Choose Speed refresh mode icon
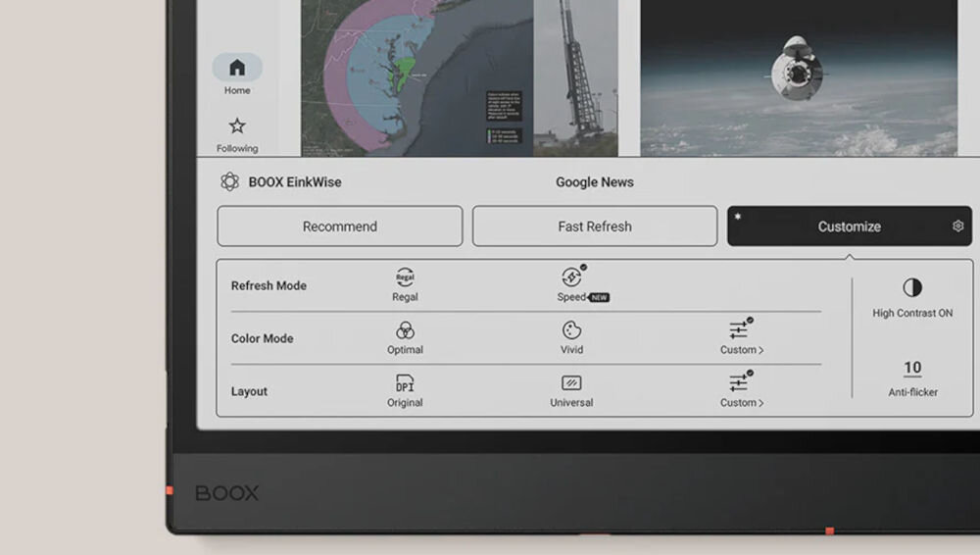 pyautogui.click(x=572, y=277)
